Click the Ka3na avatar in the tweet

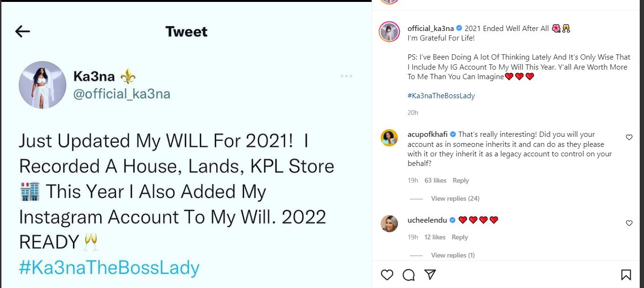[42, 85]
